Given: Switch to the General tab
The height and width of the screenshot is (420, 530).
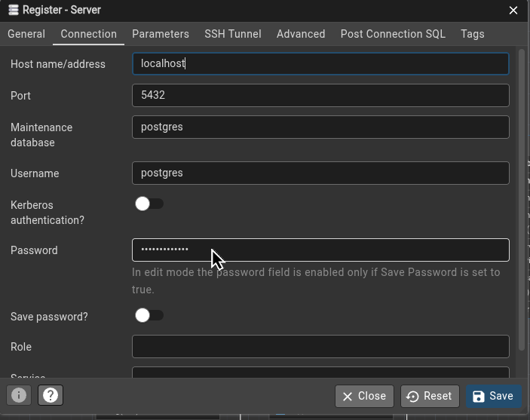Looking at the screenshot, I should (x=26, y=34).
